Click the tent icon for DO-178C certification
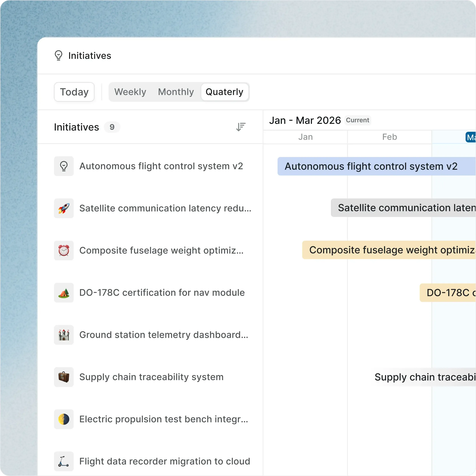The width and height of the screenshot is (476, 476). tap(64, 293)
